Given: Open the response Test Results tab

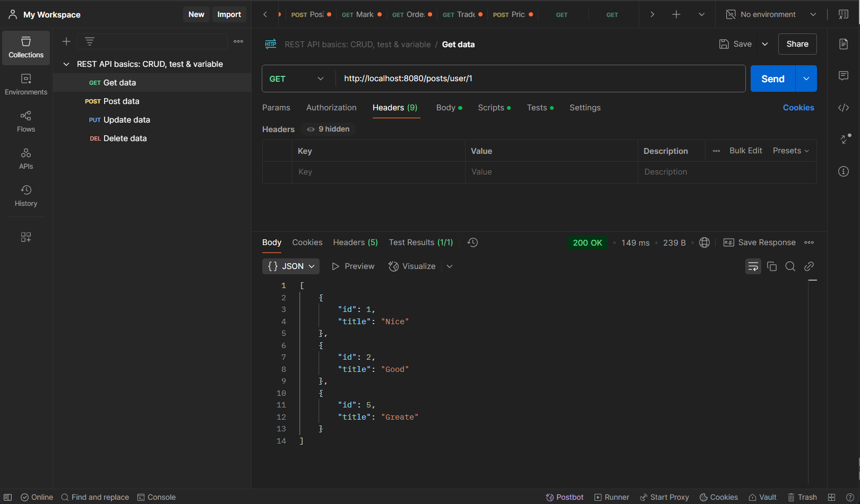Looking at the screenshot, I should 421,242.
